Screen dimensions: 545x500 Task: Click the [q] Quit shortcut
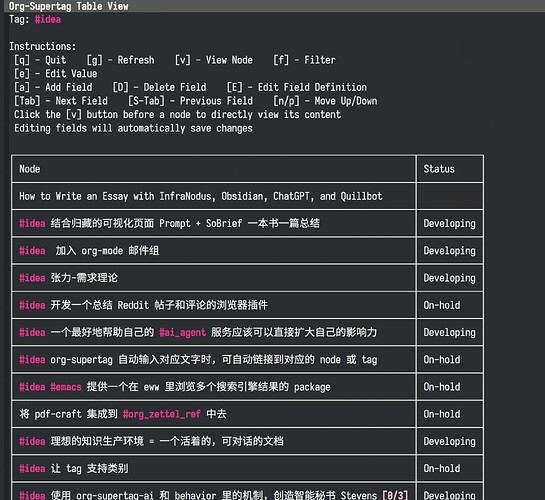[40, 60]
